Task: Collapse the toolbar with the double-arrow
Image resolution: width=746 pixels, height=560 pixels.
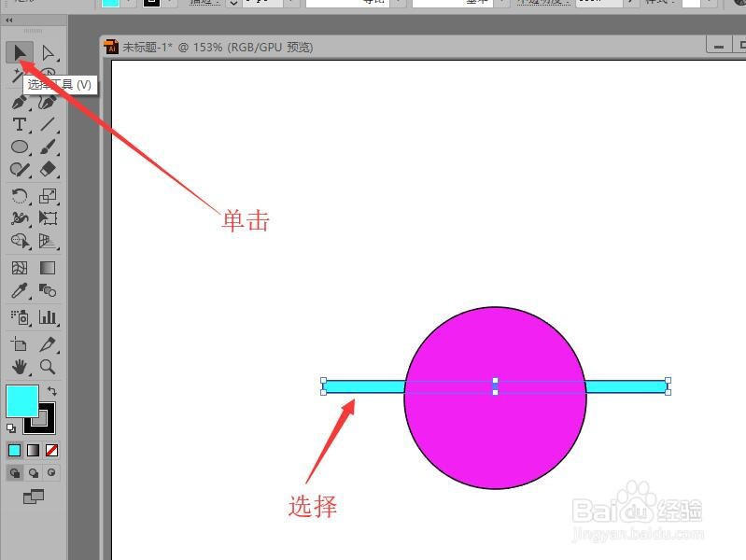Action: [9, 20]
